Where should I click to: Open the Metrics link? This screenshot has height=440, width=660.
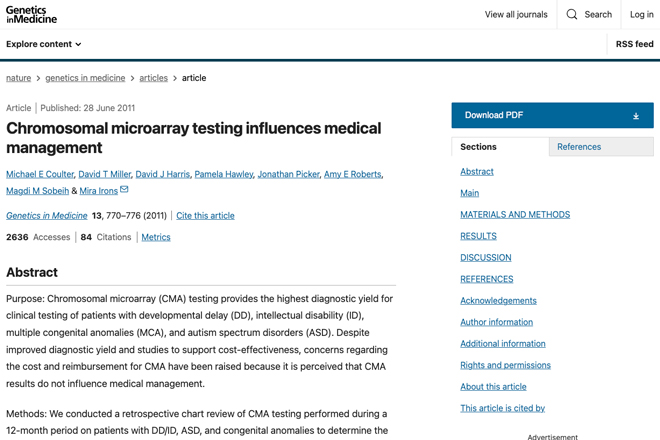pyautogui.click(x=156, y=237)
